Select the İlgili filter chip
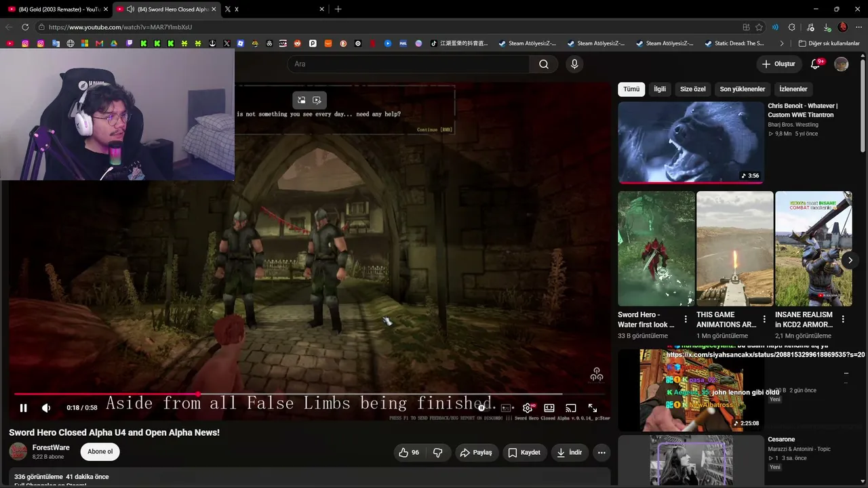Image resolution: width=868 pixels, height=488 pixels. click(x=660, y=89)
